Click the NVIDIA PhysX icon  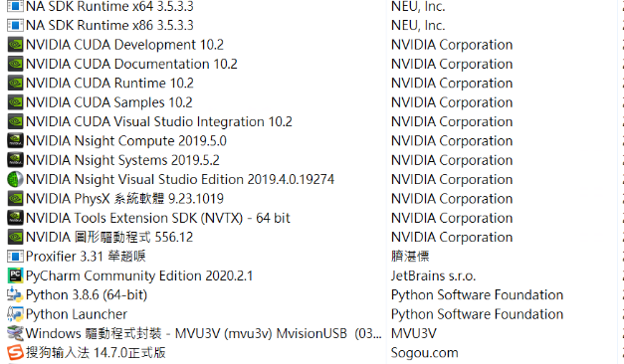(15, 198)
